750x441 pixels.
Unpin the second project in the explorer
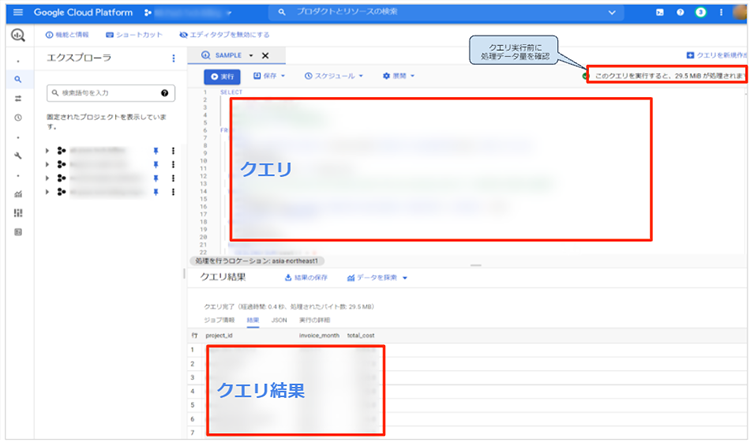click(x=155, y=165)
